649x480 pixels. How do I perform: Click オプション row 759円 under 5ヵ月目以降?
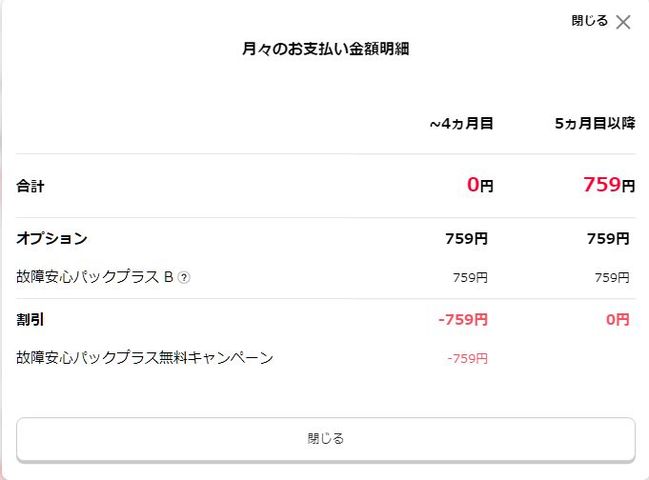(x=608, y=239)
